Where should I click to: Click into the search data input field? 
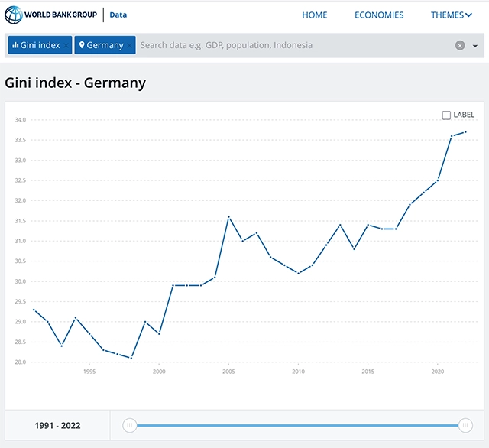[x=295, y=45]
